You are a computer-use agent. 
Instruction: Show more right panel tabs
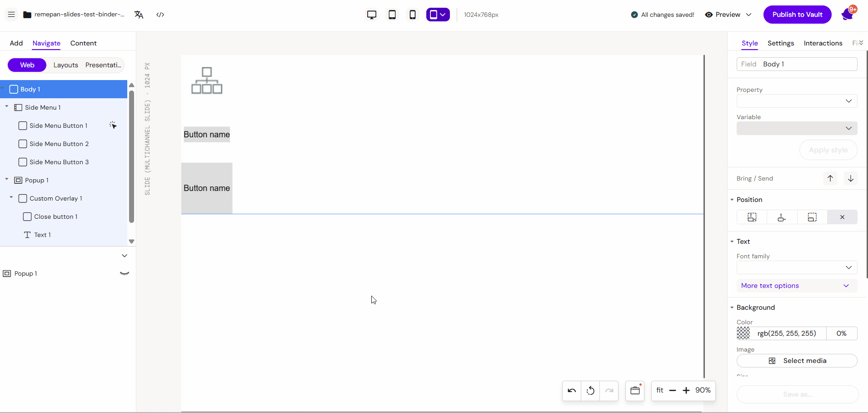861,43
